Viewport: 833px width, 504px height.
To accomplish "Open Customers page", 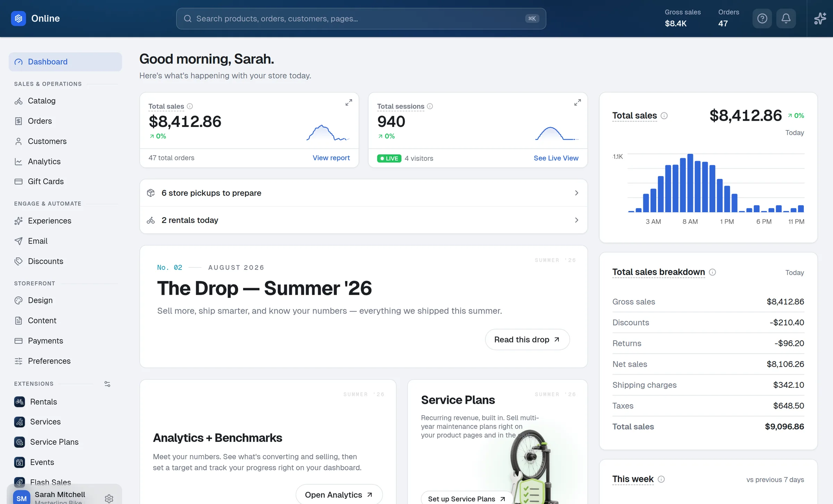I will pos(65,141).
